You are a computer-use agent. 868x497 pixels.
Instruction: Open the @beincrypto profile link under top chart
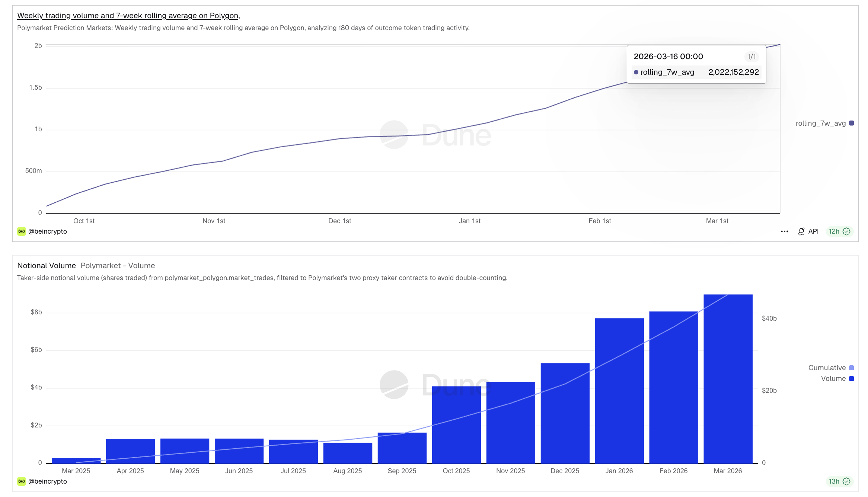(48, 231)
